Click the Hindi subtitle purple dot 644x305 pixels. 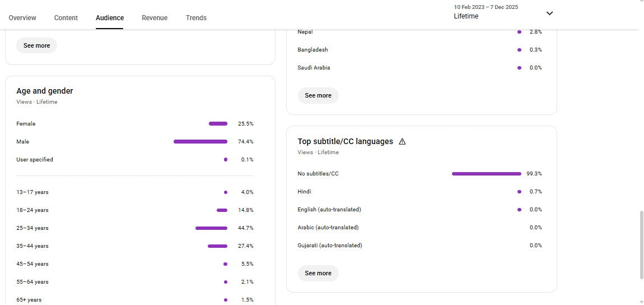(519, 192)
